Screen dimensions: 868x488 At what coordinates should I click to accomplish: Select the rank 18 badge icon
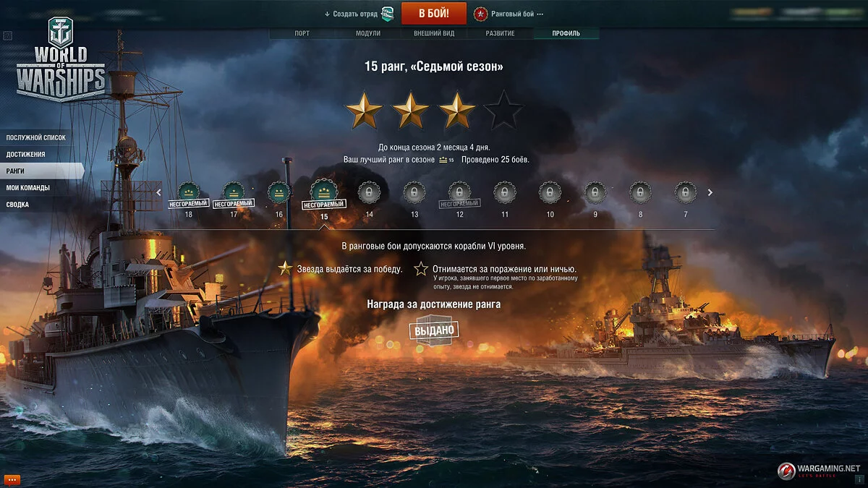[x=189, y=192]
